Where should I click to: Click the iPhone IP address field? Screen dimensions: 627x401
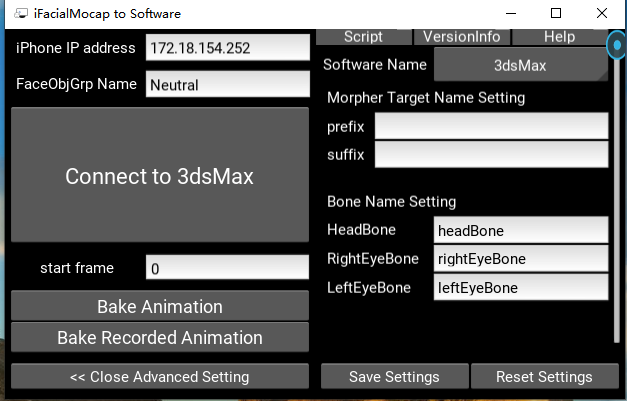(228, 48)
